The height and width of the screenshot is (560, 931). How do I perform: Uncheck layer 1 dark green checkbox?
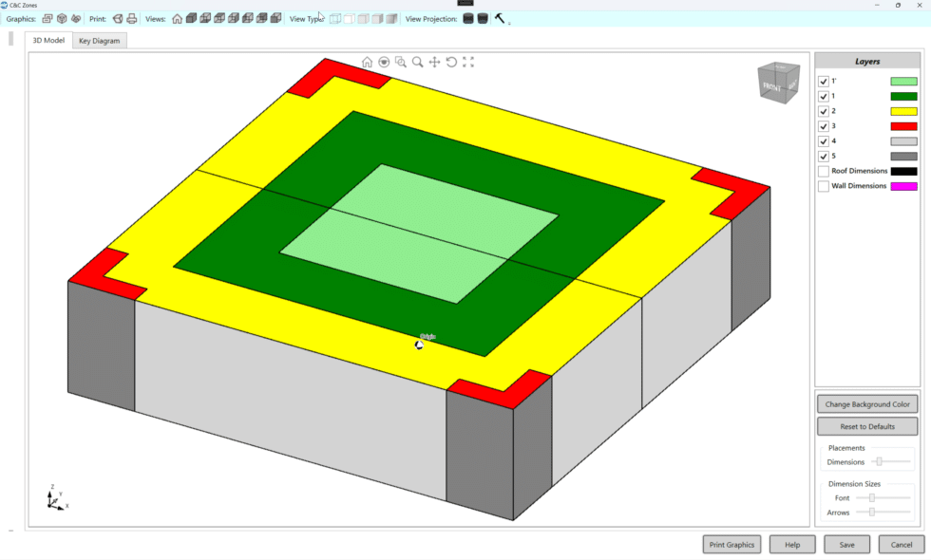pyautogui.click(x=824, y=96)
